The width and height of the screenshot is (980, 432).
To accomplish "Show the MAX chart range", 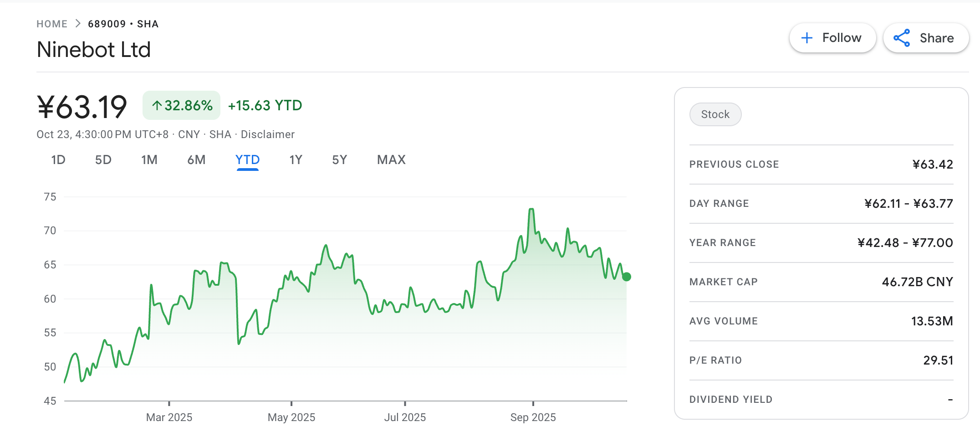I will coord(391,160).
